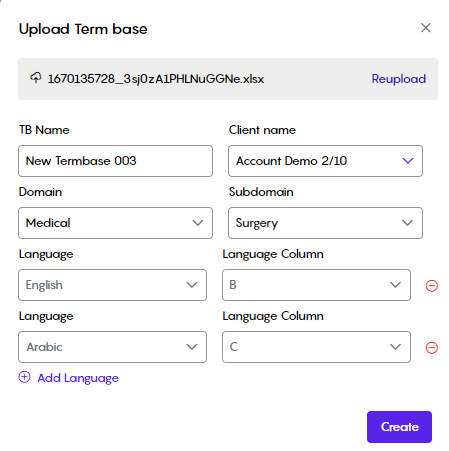Click the Surgery subdomain chevron arrow
Viewport: 449px width, 451px height.
pos(407,223)
